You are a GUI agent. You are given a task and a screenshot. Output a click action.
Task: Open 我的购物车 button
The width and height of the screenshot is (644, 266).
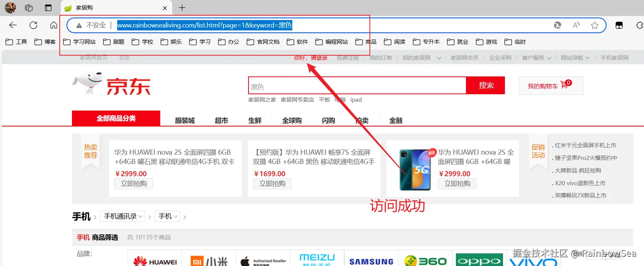(x=551, y=86)
